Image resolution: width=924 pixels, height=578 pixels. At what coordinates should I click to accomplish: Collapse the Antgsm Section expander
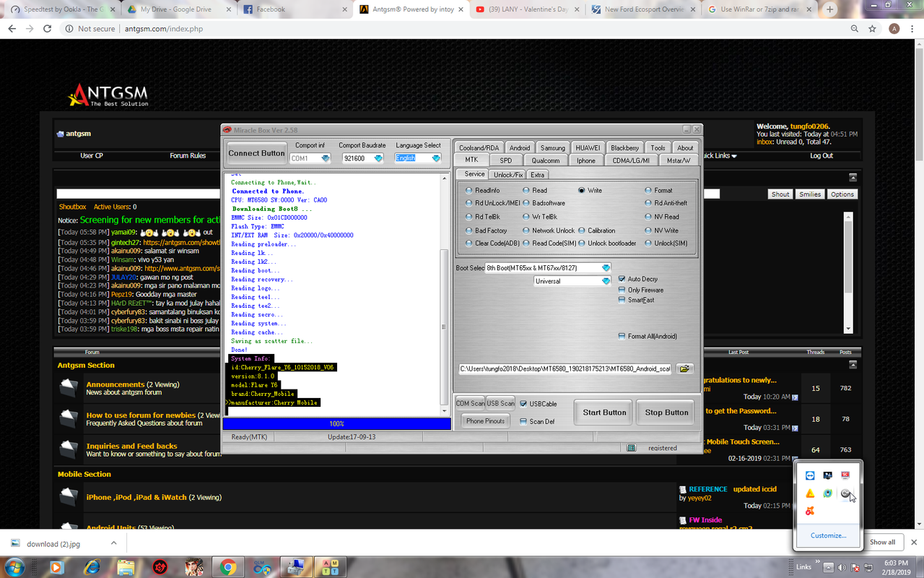coord(853,365)
